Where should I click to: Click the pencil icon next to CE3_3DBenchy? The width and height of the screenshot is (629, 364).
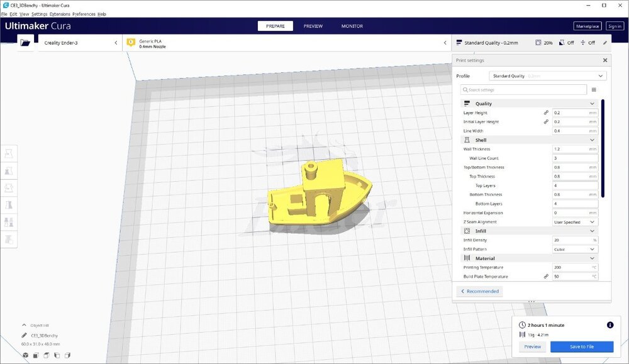pyautogui.click(x=24, y=335)
